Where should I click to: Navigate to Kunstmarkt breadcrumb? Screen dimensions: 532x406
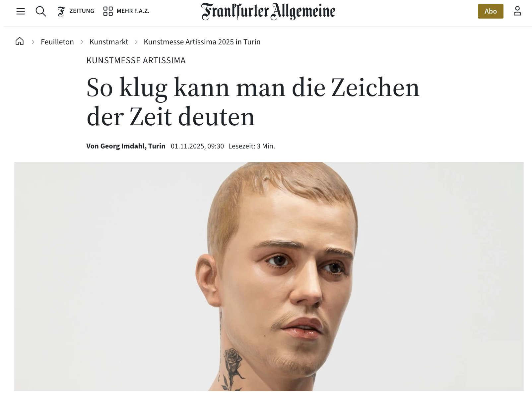(x=109, y=42)
